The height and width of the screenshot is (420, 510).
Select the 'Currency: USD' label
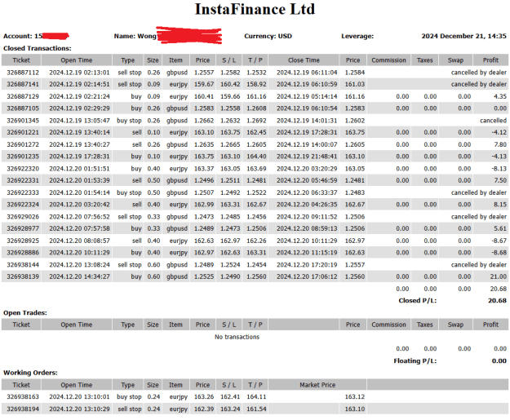[268, 36]
